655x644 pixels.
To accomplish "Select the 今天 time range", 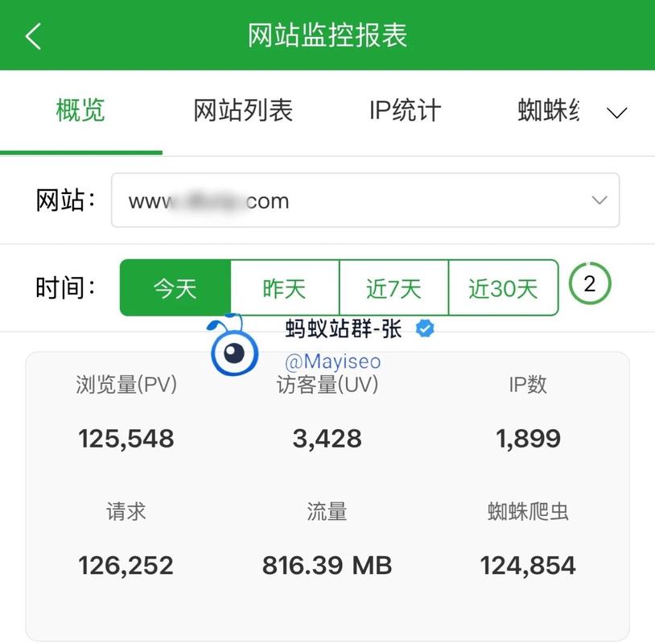I will (175, 287).
